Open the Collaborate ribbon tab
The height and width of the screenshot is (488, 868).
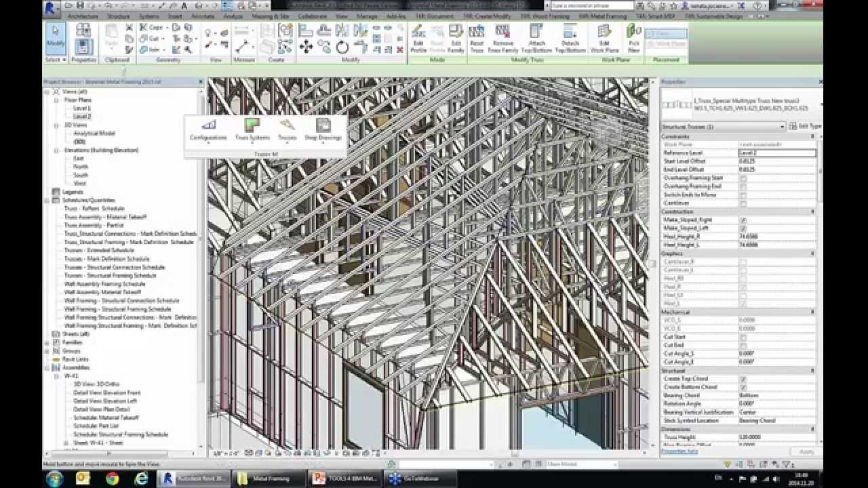(312, 16)
